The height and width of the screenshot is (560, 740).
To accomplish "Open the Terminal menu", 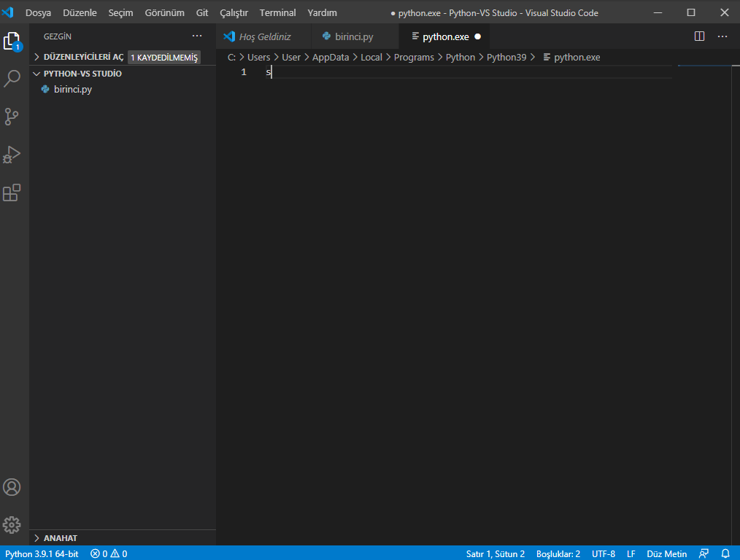I will [277, 12].
